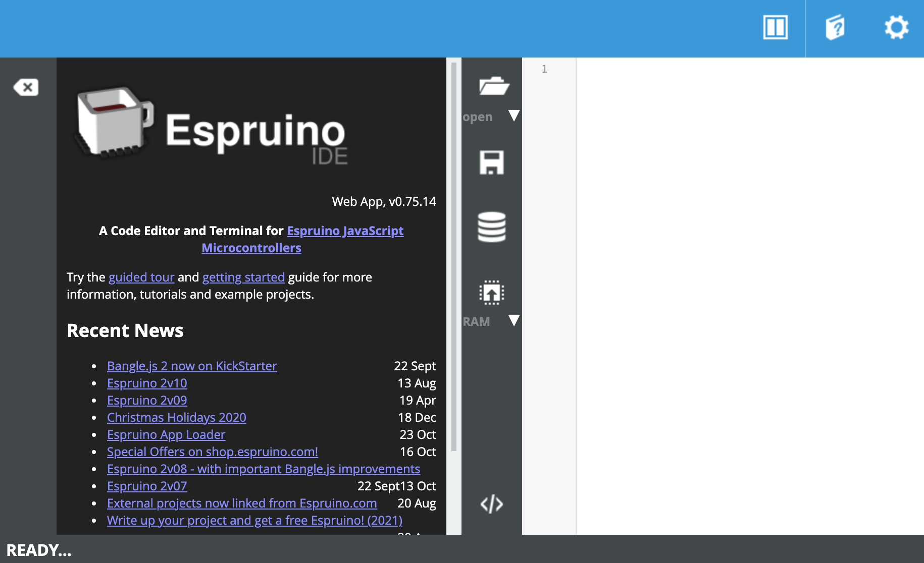The width and height of the screenshot is (924, 563).
Task: Click the 13 Aug date text
Action: [x=417, y=383]
